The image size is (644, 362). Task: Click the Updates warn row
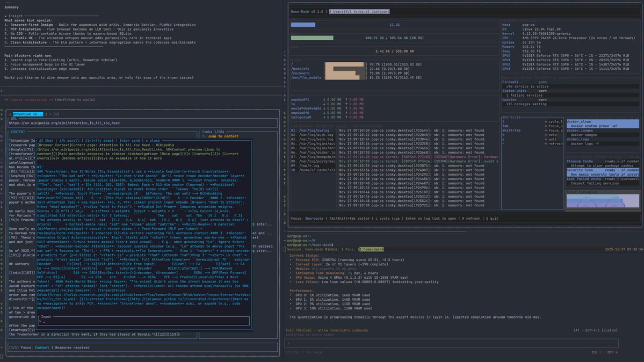tap(570, 100)
